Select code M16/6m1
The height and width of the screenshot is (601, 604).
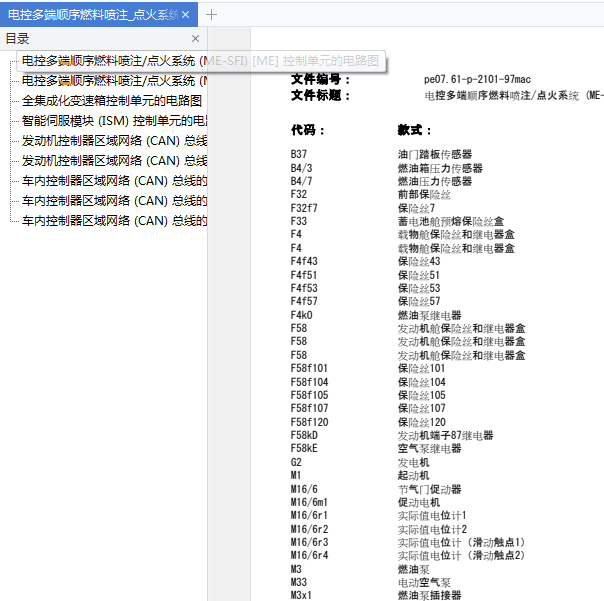point(309,502)
